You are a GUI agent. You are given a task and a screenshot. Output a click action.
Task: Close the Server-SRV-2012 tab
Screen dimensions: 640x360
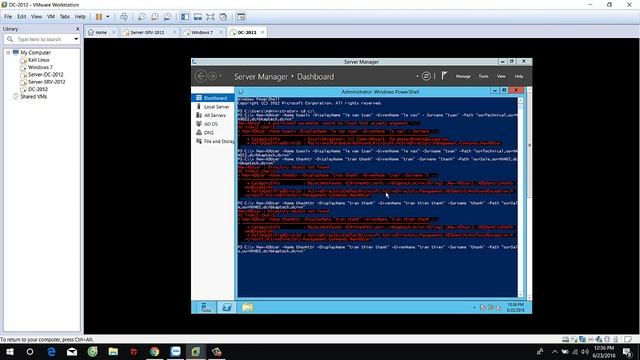pyautogui.click(x=175, y=32)
